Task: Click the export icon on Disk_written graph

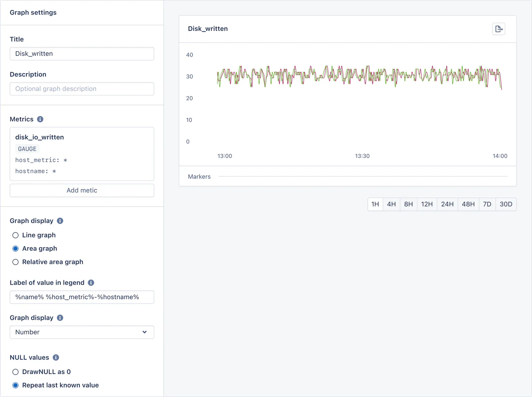Action: pyautogui.click(x=498, y=29)
